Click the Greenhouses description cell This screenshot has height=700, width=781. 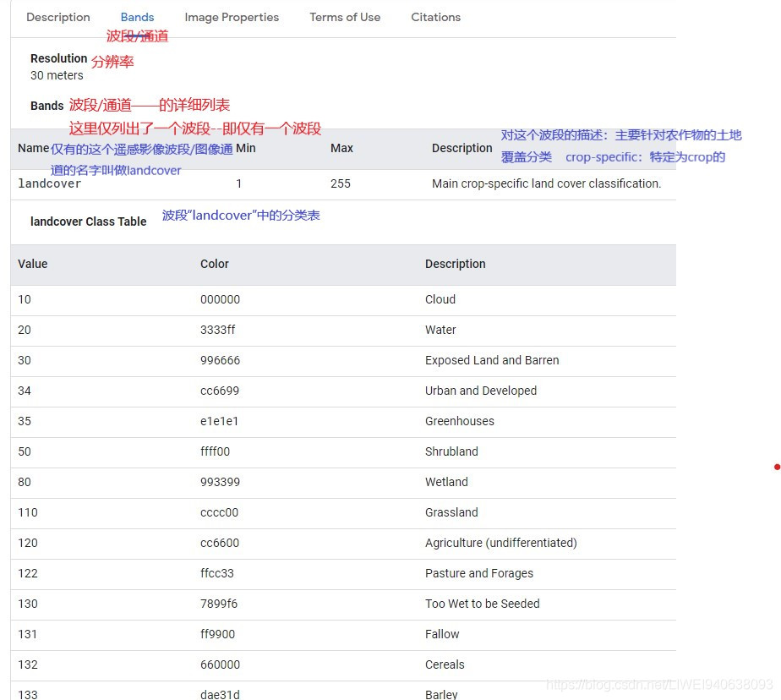point(460,421)
